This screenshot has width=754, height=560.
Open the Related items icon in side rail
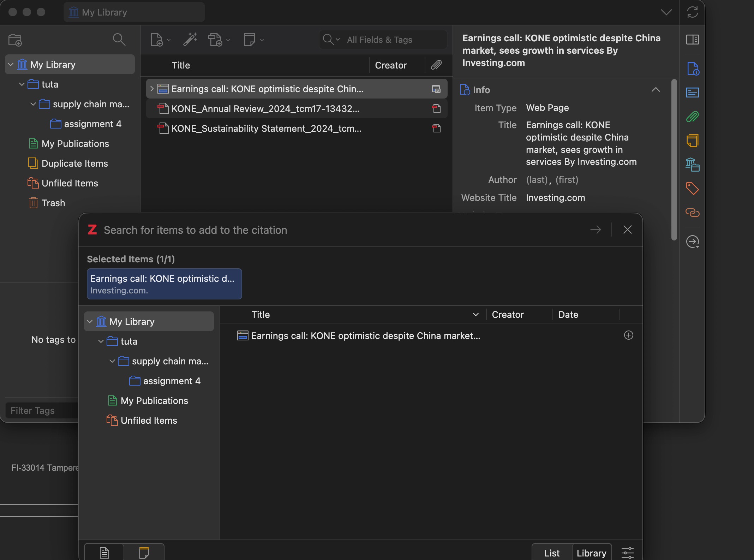click(692, 212)
